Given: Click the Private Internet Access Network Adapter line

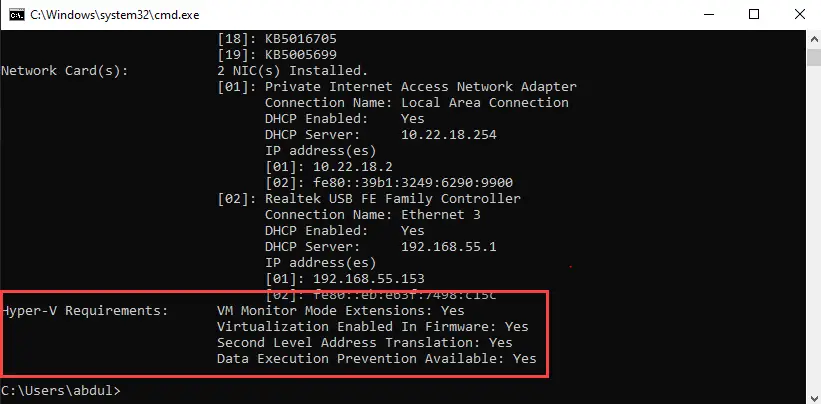Looking at the screenshot, I should click(397, 86).
